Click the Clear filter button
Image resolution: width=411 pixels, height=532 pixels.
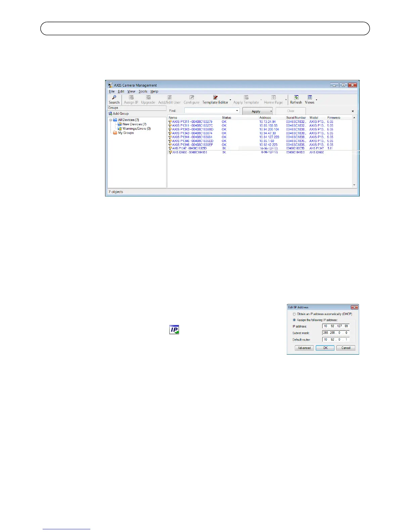pos(291,111)
